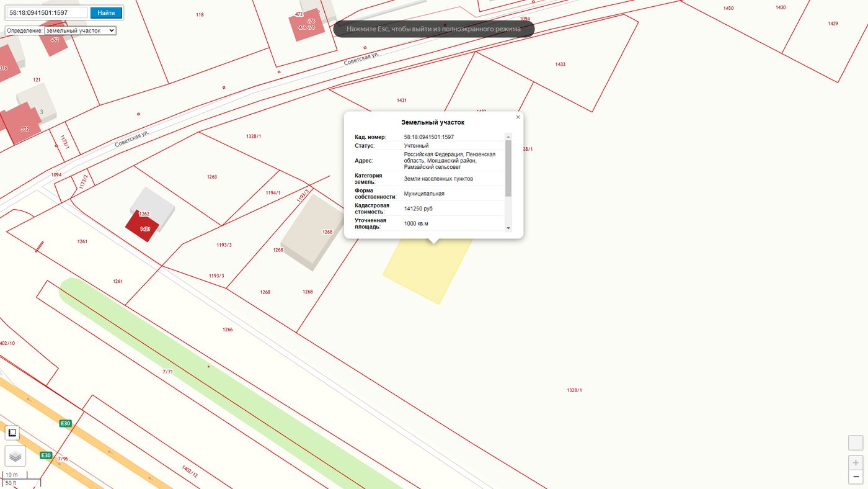Open the Определение object type dropdown
Screen dimensions: 868x489
coord(80,30)
